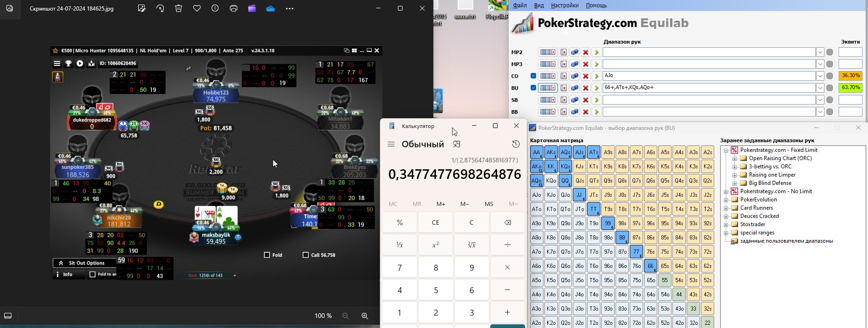Open the Вид menu in Equilab
Image resolution: width=868 pixels, height=328 pixels.
coord(539,6)
